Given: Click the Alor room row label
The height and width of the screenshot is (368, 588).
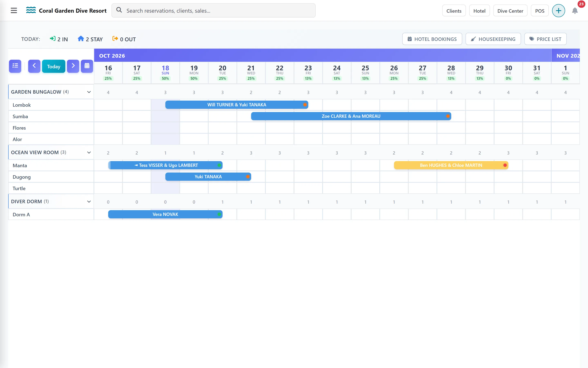Looking at the screenshot, I should coord(17,139).
